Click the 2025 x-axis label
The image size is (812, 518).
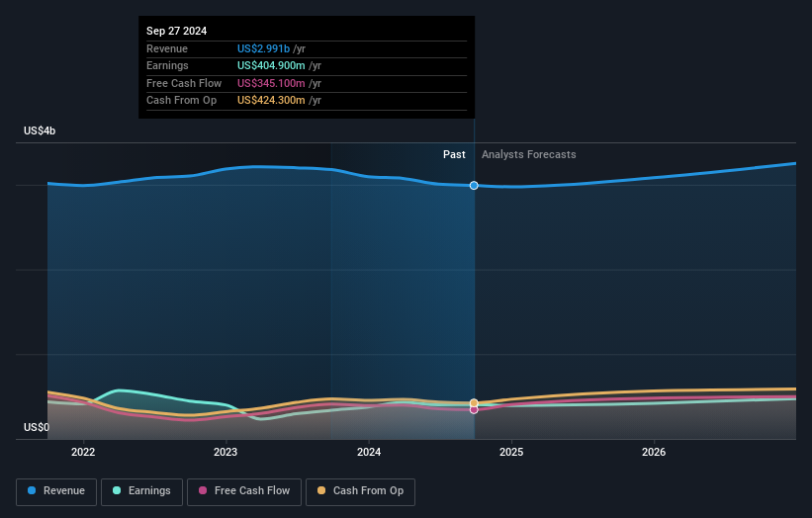tap(511, 452)
